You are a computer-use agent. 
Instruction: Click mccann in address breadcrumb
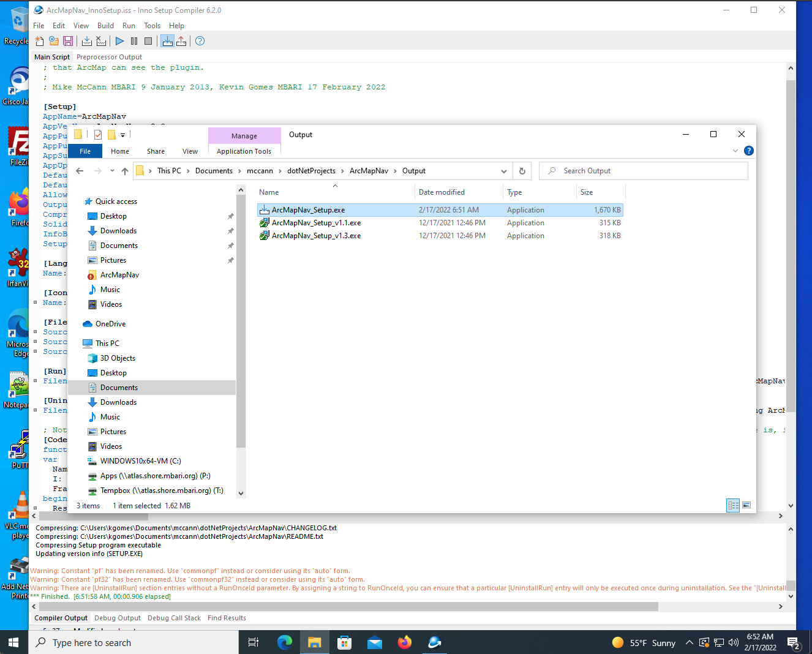260,171
